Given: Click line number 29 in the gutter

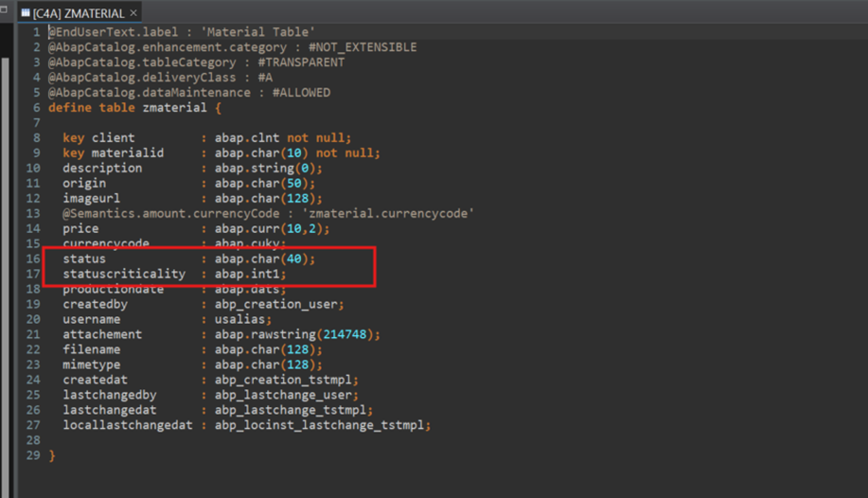Looking at the screenshot, I should 36,455.
